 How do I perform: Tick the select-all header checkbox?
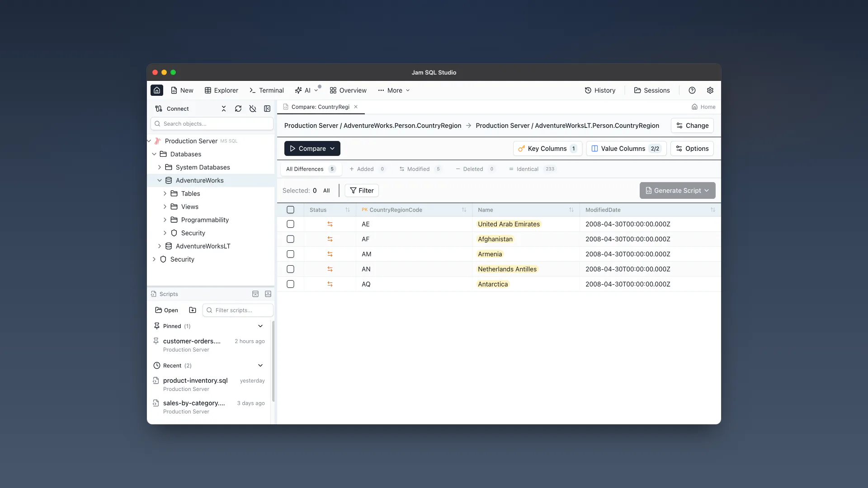[291, 210]
